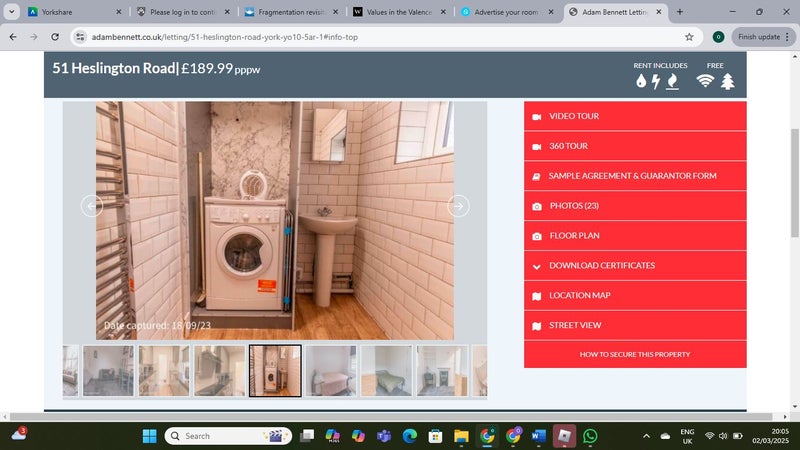Click the next photo arrow on the gallery
800x450 pixels.
tap(458, 206)
